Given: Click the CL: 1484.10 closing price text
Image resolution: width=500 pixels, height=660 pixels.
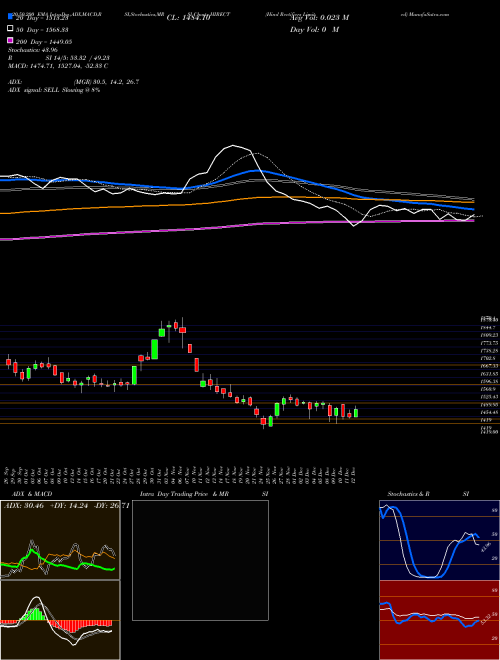Looking at the screenshot, I should 188,18.
